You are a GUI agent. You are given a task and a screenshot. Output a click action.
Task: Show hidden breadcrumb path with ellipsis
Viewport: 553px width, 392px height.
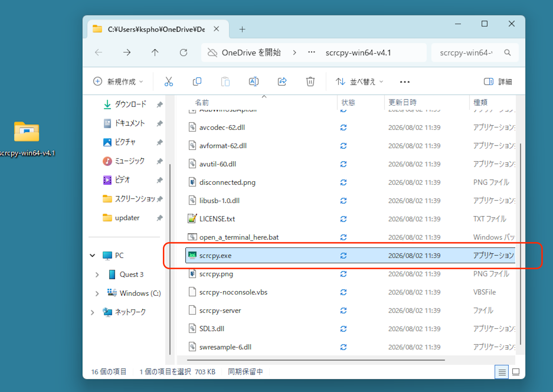click(311, 52)
